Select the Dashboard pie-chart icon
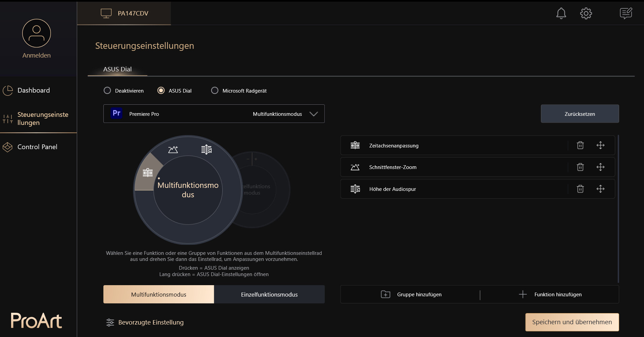This screenshot has height=337, width=644. tap(8, 91)
